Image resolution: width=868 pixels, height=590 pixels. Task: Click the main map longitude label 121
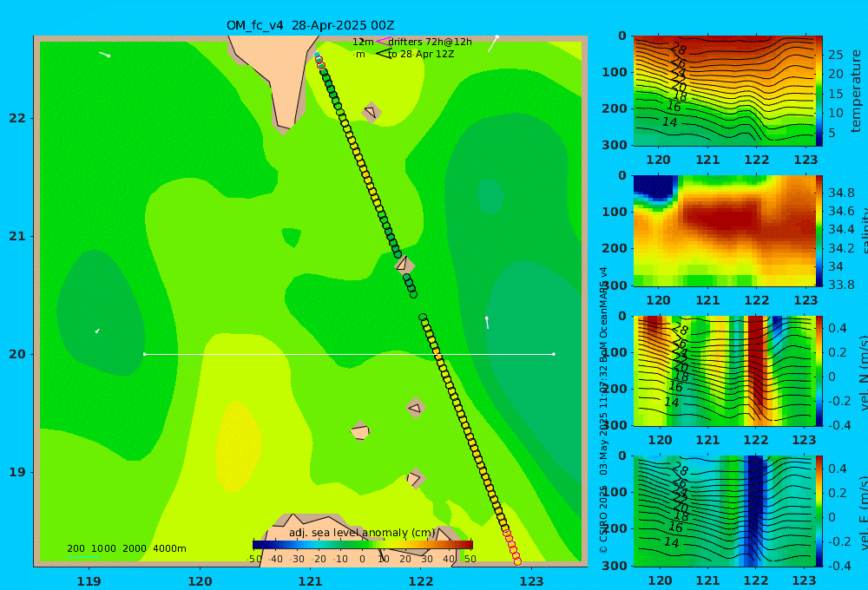pyautogui.click(x=311, y=581)
